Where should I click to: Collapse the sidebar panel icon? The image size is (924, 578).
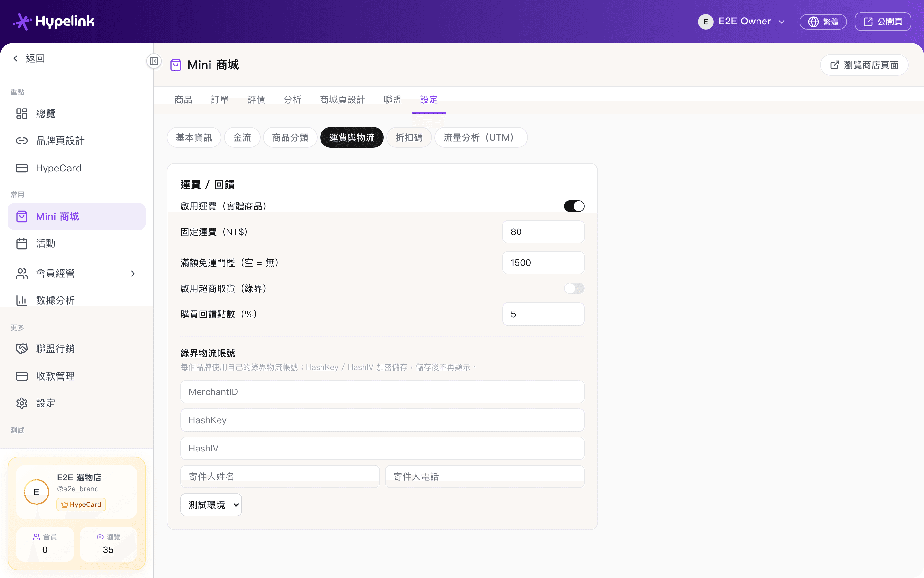click(154, 61)
